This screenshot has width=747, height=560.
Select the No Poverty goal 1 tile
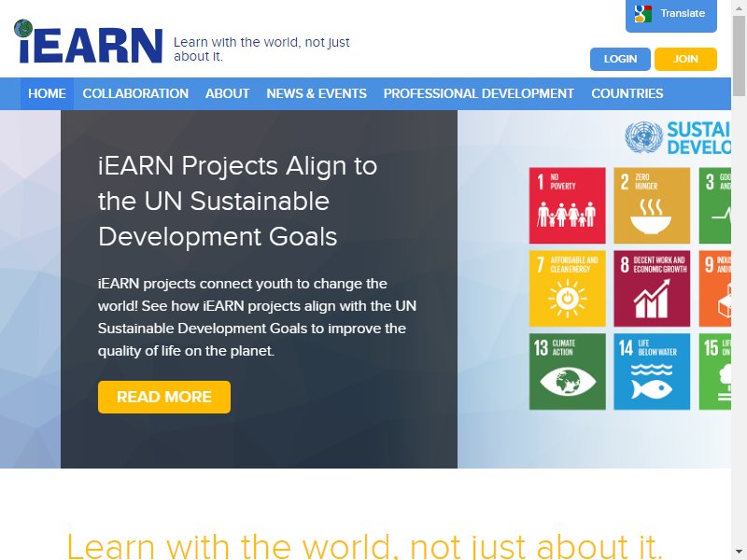[x=568, y=205]
